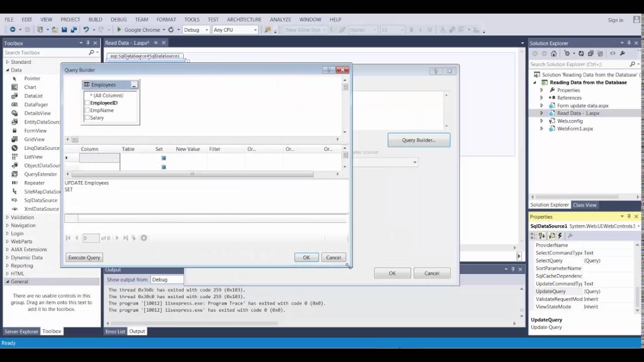Screen dimensions: 644x362
Task: Open the DEBUG menu
Action: pos(119,20)
